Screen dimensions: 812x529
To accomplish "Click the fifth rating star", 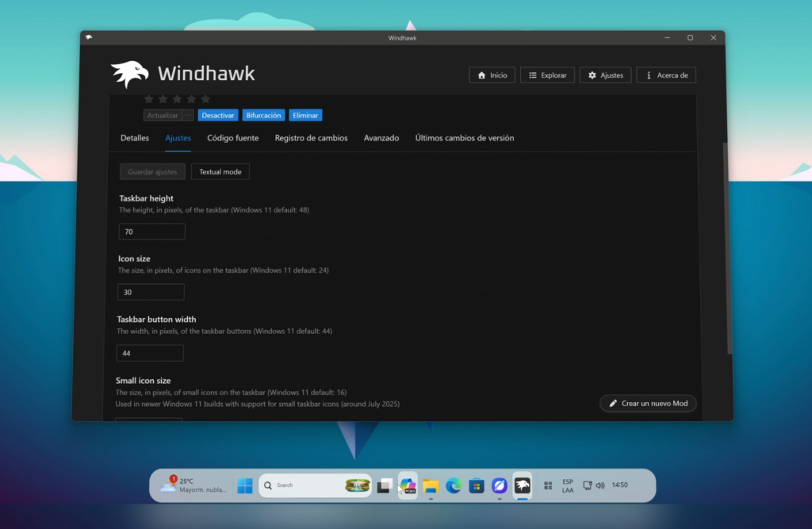I will point(205,99).
